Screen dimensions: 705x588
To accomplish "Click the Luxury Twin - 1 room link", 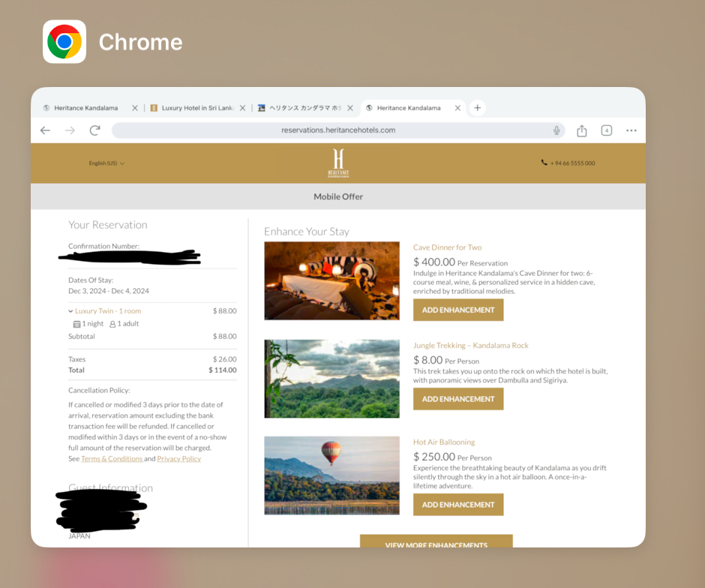I will (x=108, y=311).
